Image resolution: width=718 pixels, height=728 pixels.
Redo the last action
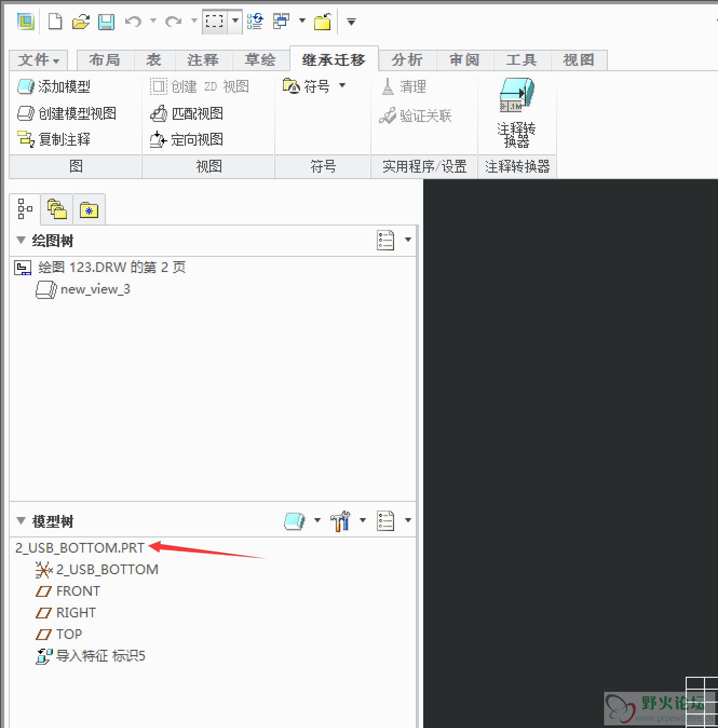click(x=173, y=22)
